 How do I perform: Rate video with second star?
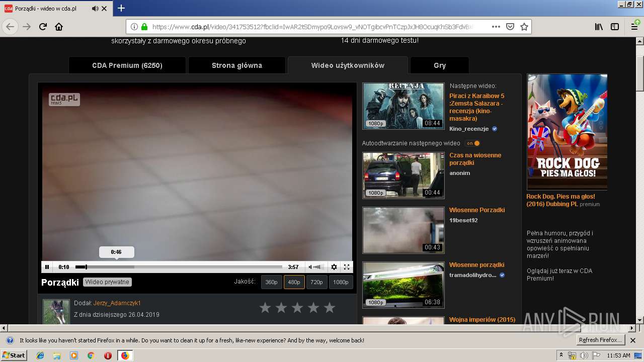click(281, 307)
